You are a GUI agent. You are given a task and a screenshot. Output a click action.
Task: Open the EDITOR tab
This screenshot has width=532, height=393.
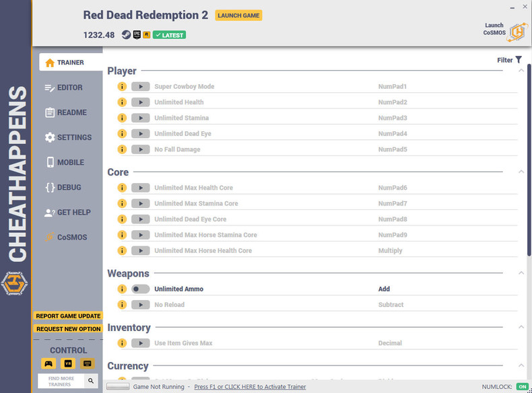pyautogui.click(x=64, y=87)
